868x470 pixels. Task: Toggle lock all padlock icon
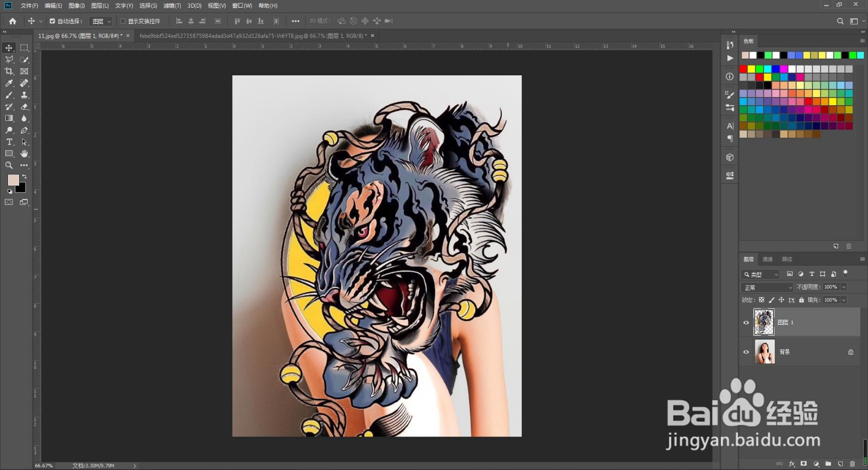tap(801, 300)
